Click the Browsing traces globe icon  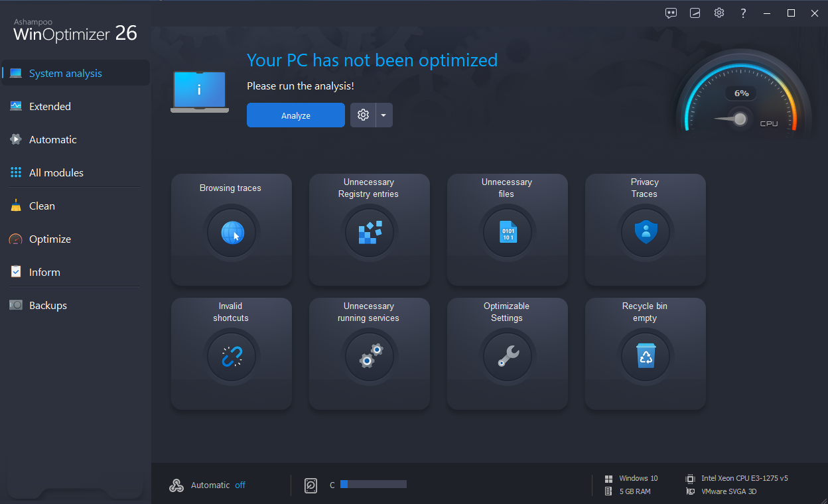tap(232, 233)
